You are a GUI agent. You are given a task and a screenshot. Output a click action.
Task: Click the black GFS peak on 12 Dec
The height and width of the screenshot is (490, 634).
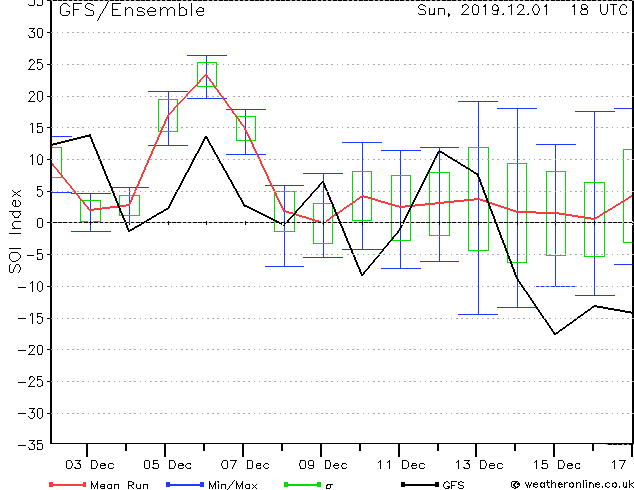point(440,151)
